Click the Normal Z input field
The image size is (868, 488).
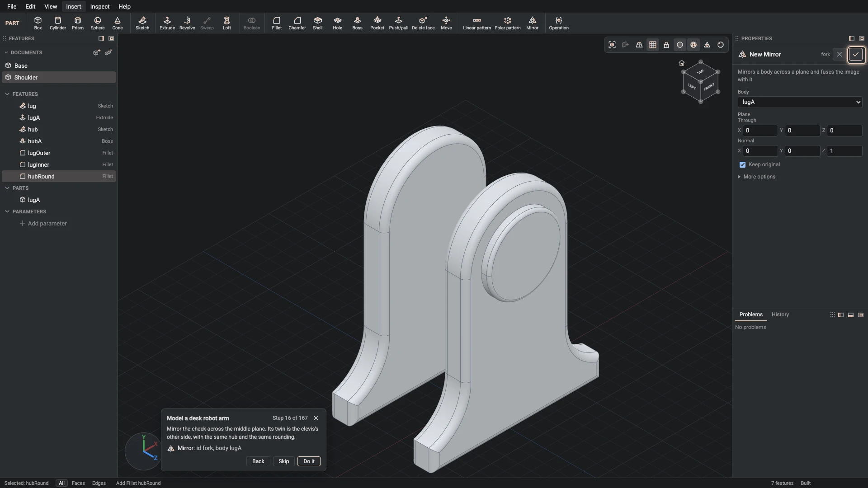[844, 151]
